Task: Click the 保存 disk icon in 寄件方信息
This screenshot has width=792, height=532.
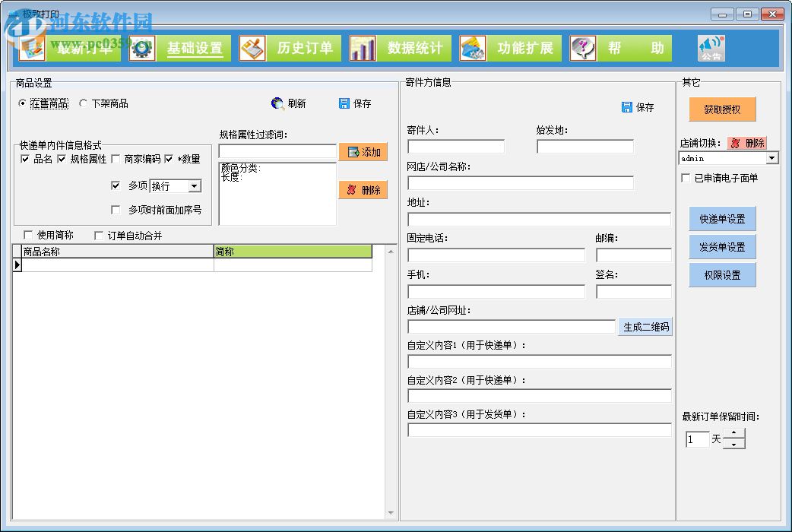Action: tap(627, 107)
